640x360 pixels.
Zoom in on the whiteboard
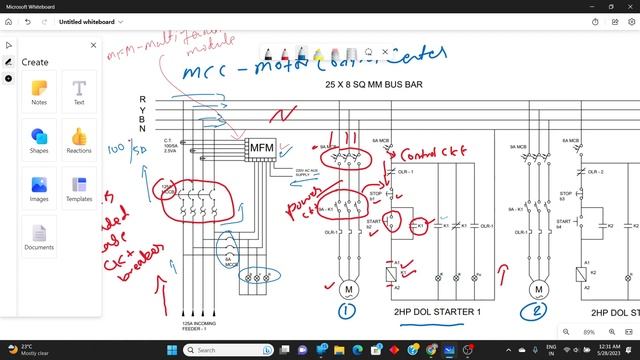(x=612, y=332)
